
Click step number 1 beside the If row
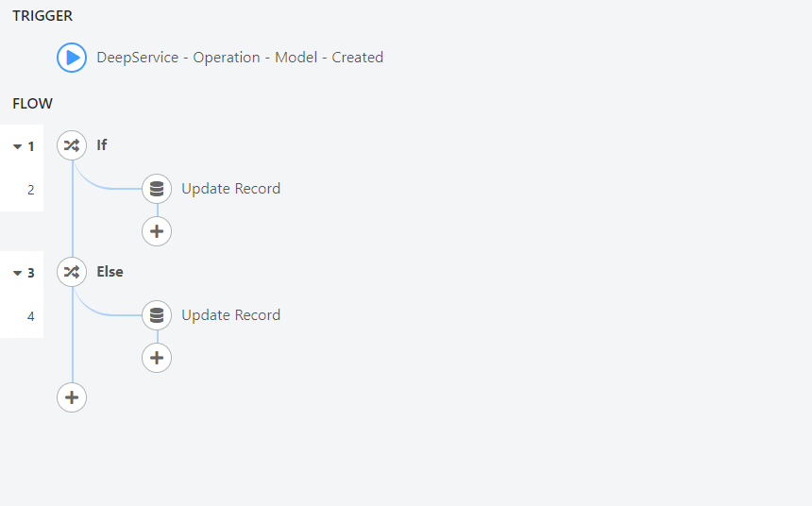pyautogui.click(x=31, y=146)
